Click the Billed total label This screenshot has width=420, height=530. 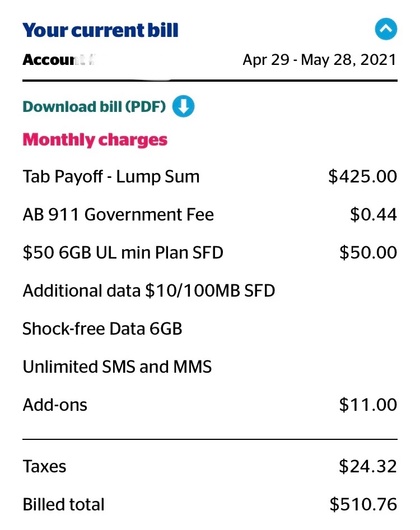click(64, 505)
